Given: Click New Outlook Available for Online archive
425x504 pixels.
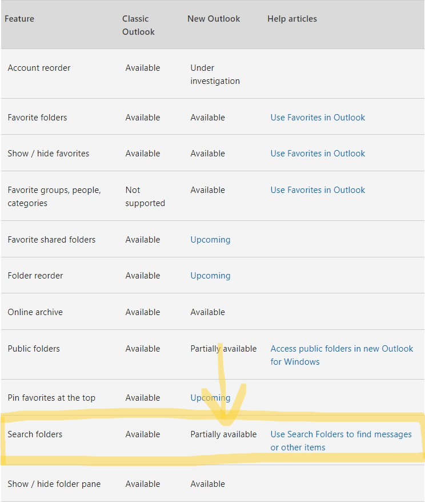Looking at the screenshot, I should click(x=207, y=312).
